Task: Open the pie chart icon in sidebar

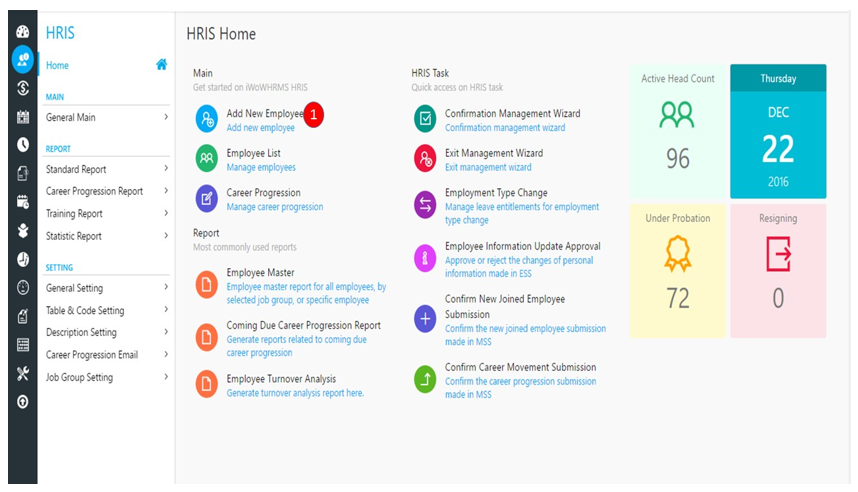Action: pos(22,259)
